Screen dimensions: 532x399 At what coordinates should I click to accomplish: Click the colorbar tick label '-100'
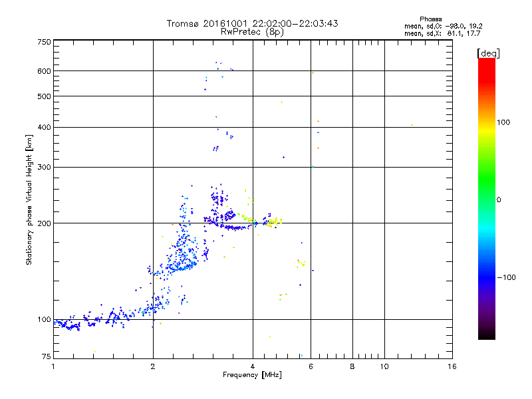pyautogui.click(x=506, y=277)
